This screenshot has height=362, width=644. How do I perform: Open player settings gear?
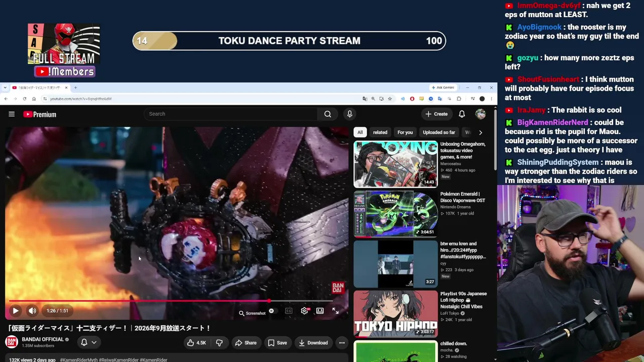(304, 311)
